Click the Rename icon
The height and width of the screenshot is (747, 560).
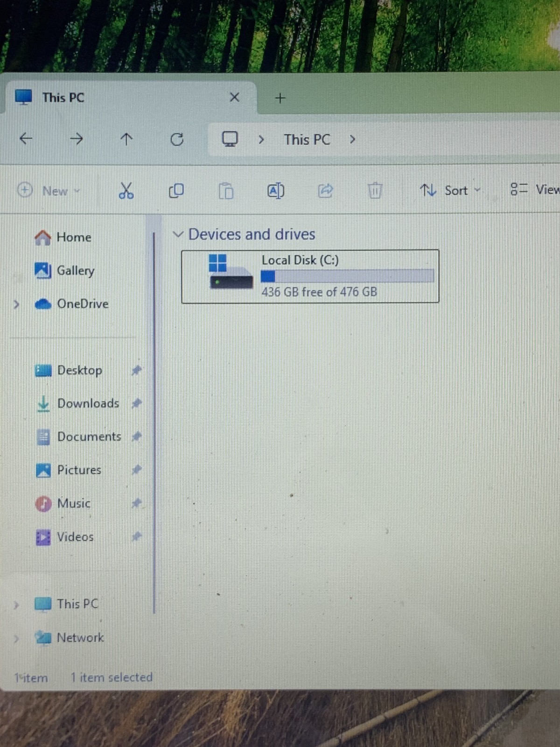[275, 190]
